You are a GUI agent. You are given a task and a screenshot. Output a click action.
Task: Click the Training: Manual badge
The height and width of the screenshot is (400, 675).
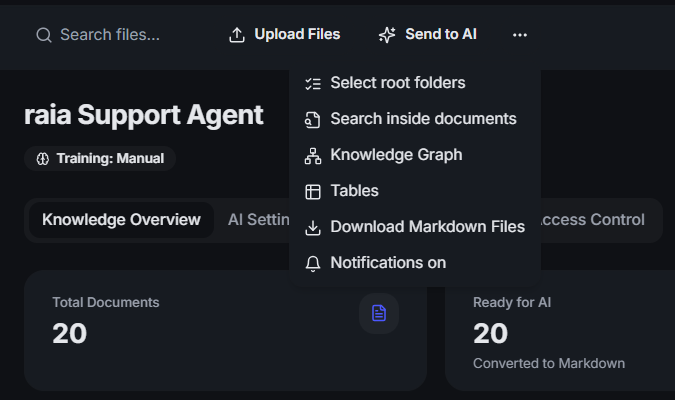pos(100,158)
